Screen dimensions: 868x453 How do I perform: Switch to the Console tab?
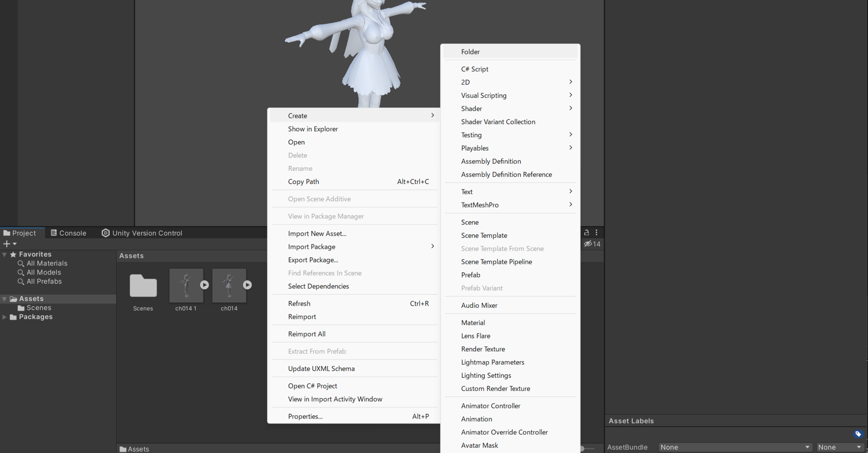click(x=68, y=233)
